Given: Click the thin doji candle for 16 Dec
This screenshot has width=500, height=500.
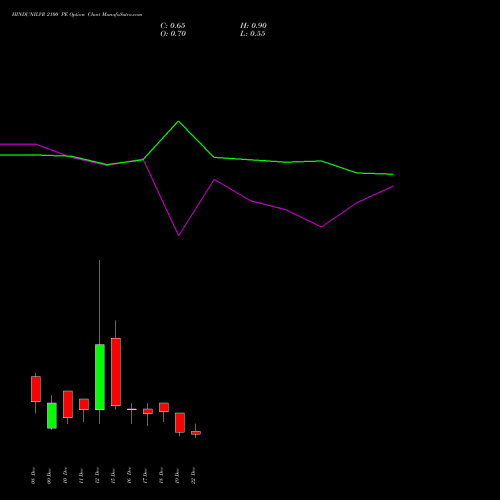Looking at the screenshot, I should pyautogui.click(x=132, y=409).
